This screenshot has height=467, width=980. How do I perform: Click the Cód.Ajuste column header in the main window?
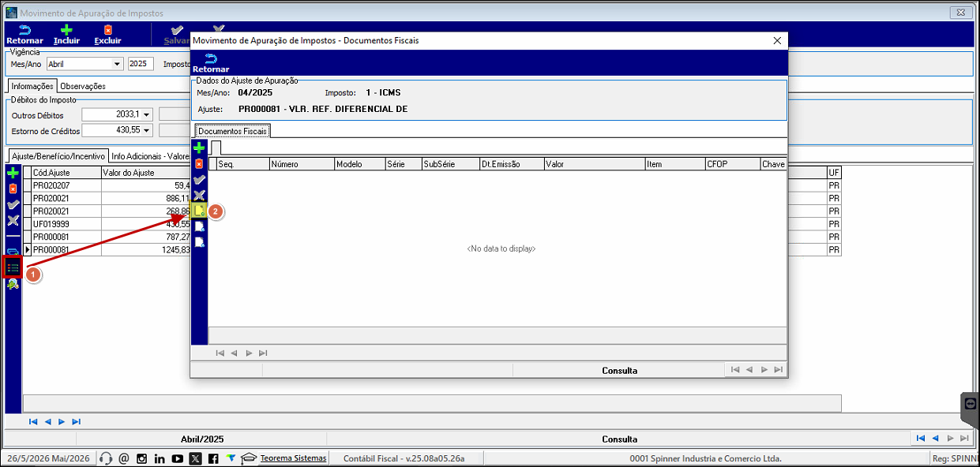click(66, 173)
